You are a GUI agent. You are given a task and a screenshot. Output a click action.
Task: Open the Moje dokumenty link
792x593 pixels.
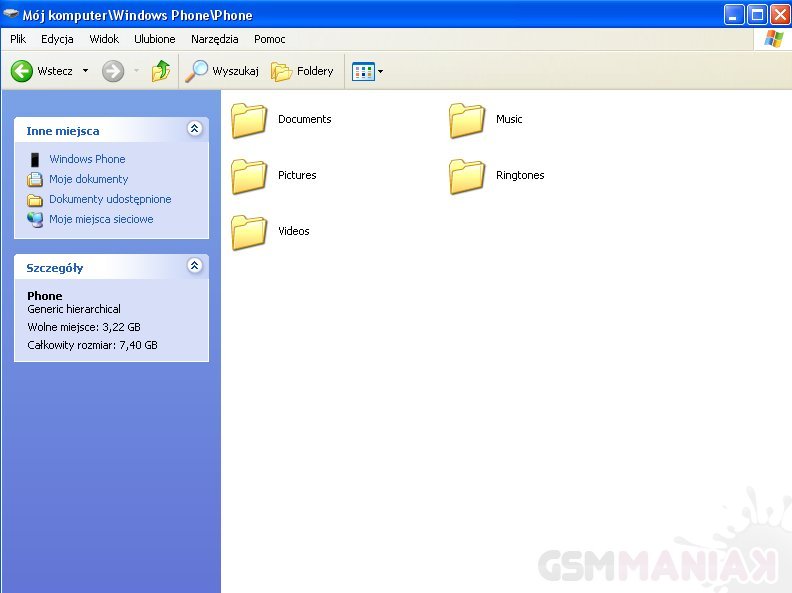[x=88, y=179]
